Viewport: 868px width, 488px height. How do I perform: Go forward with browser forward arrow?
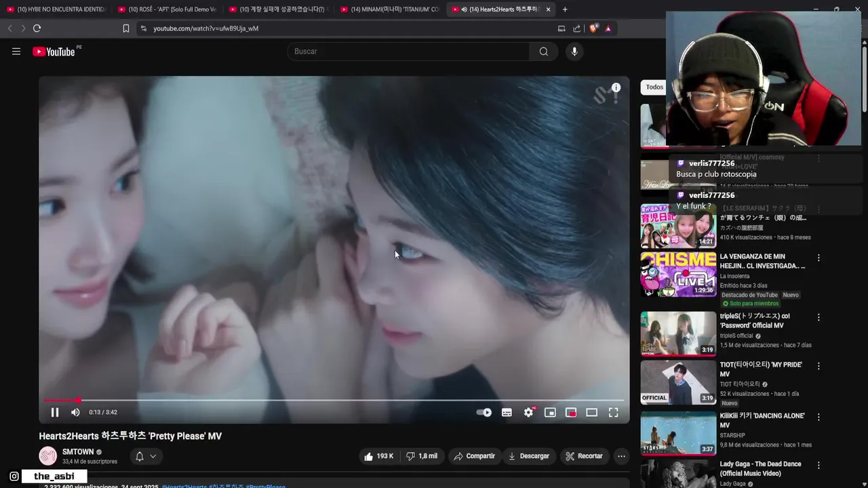23,28
